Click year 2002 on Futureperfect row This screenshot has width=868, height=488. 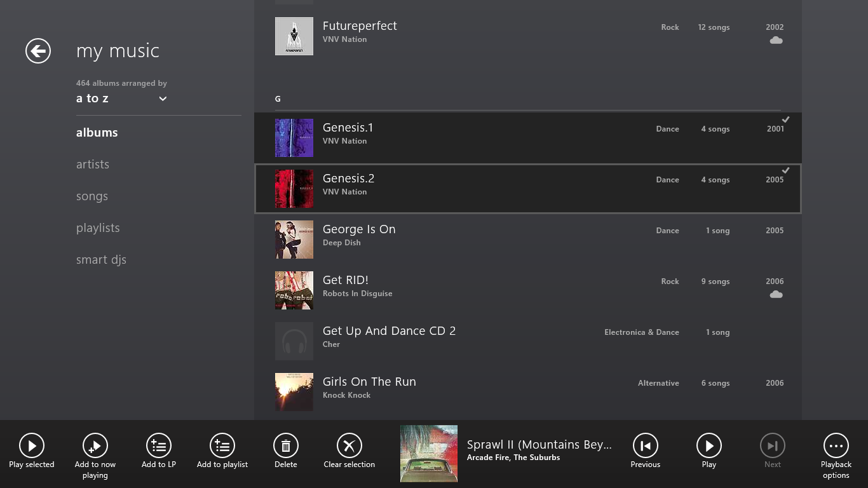click(x=775, y=27)
